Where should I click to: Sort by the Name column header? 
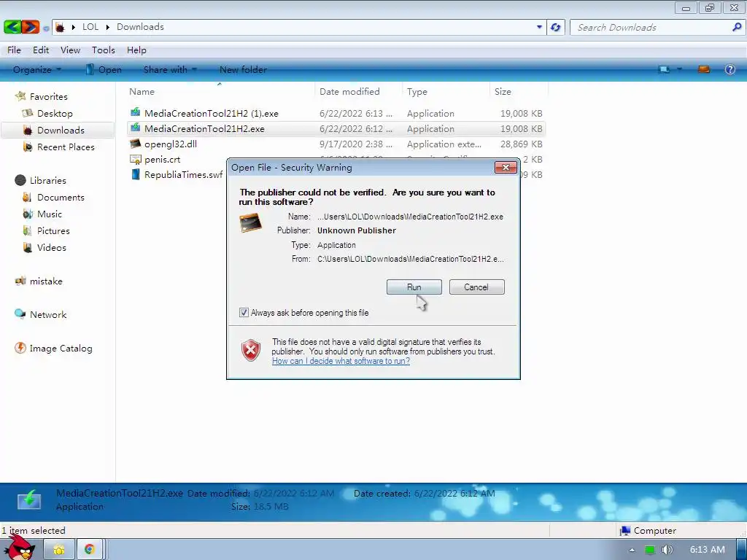(220, 91)
